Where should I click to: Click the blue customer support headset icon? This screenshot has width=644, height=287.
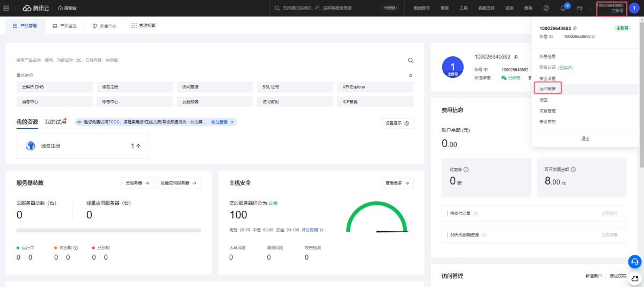[x=634, y=261]
